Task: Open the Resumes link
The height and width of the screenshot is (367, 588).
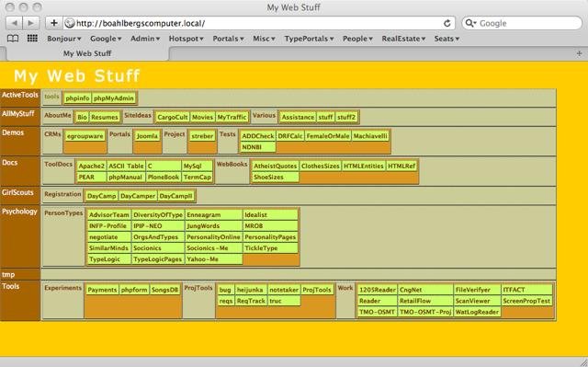Action: 105,117
